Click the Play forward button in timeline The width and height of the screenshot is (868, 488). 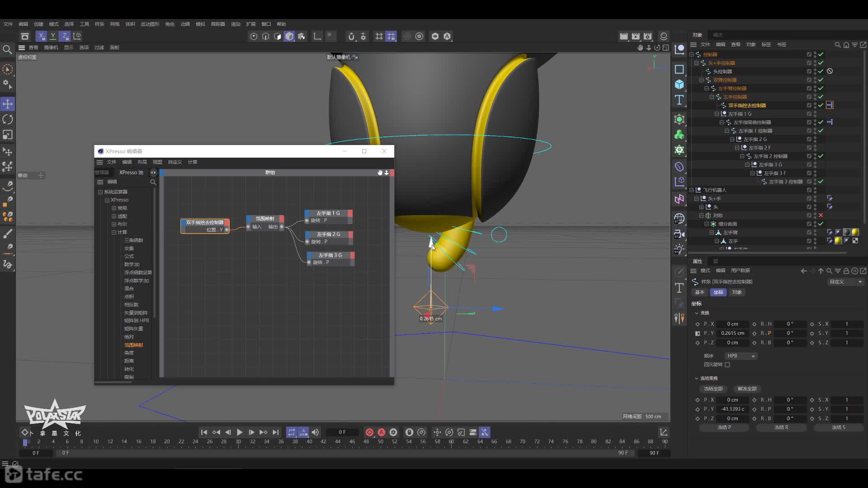[240, 432]
